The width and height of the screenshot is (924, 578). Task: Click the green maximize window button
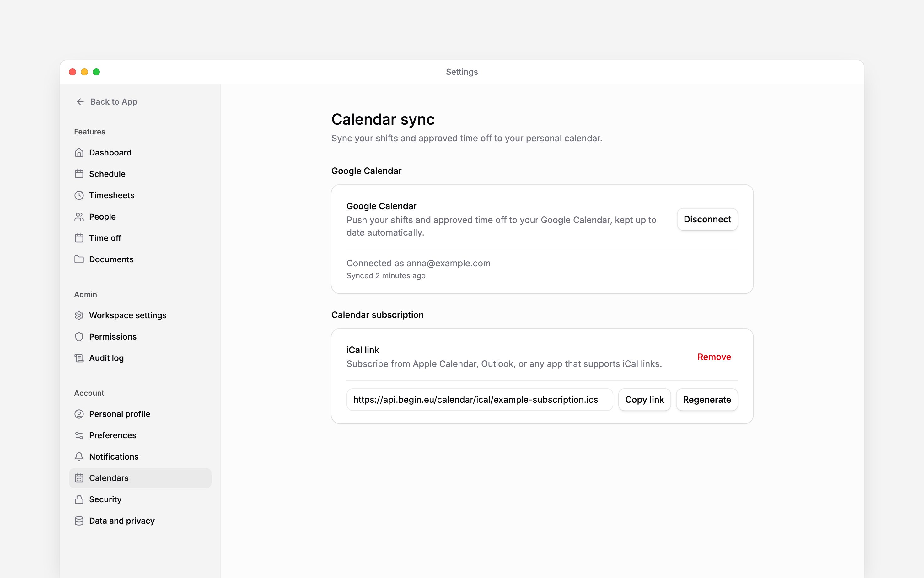(97, 72)
